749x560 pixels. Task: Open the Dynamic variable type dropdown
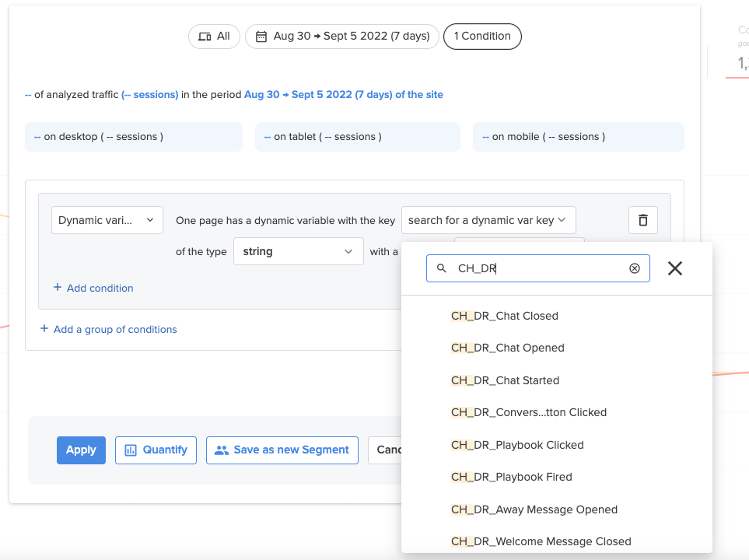coord(107,220)
